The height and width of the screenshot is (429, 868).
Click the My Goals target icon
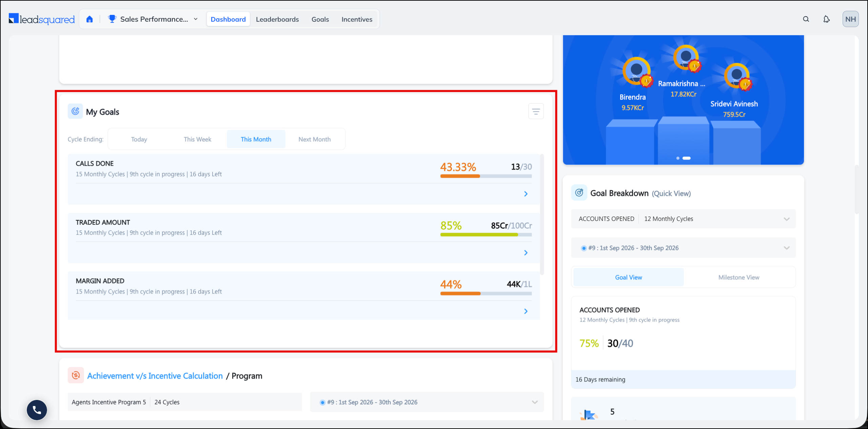click(75, 111)
